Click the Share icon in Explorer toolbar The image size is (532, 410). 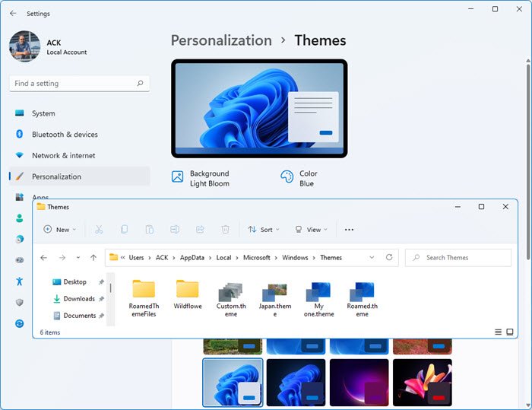(200, 229)
